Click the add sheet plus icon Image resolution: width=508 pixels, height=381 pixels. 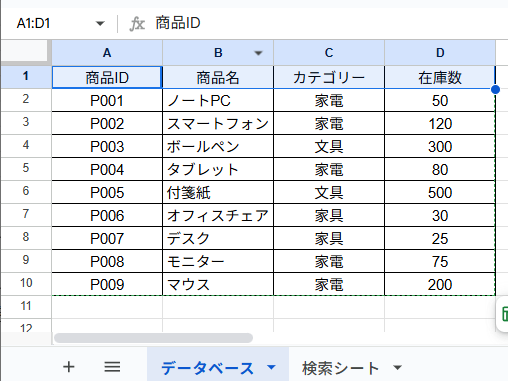click(x=69, y=367)
